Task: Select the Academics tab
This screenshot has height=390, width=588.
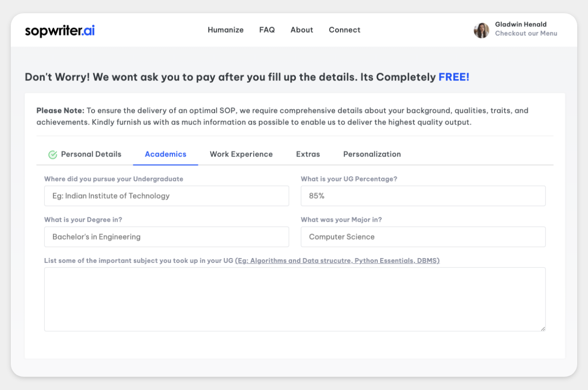Action: (x=166, y=154)
